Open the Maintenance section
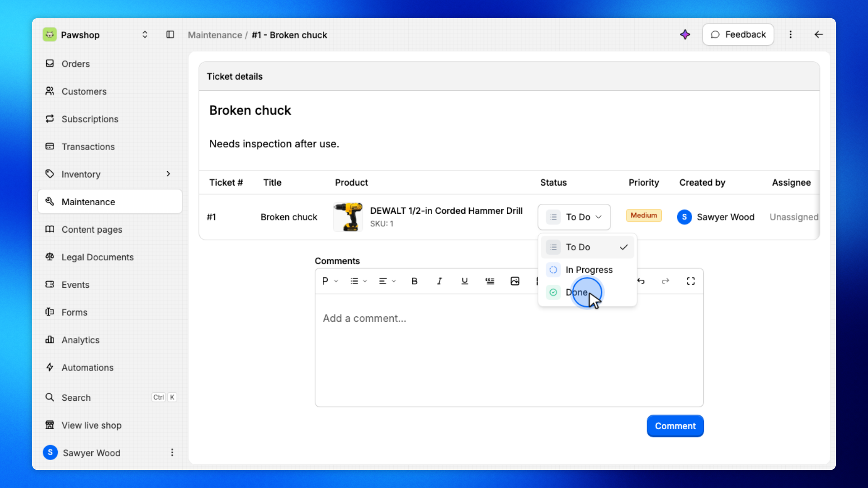This screenshot has height=488, width=868. [110, 202]
